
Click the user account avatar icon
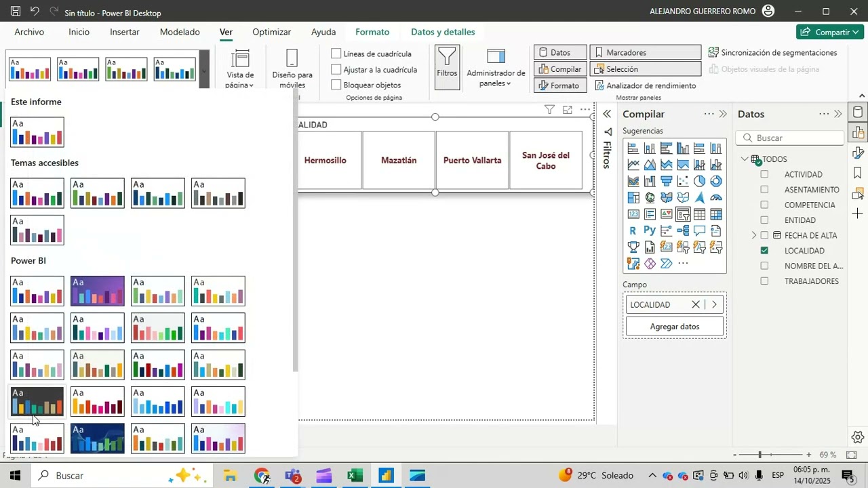pos(768,12)
